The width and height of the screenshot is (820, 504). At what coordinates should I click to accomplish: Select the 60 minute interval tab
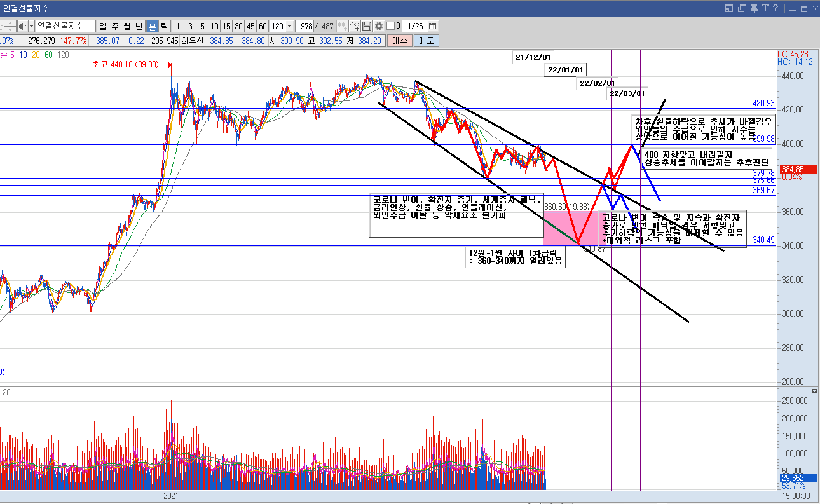(263, 26)
